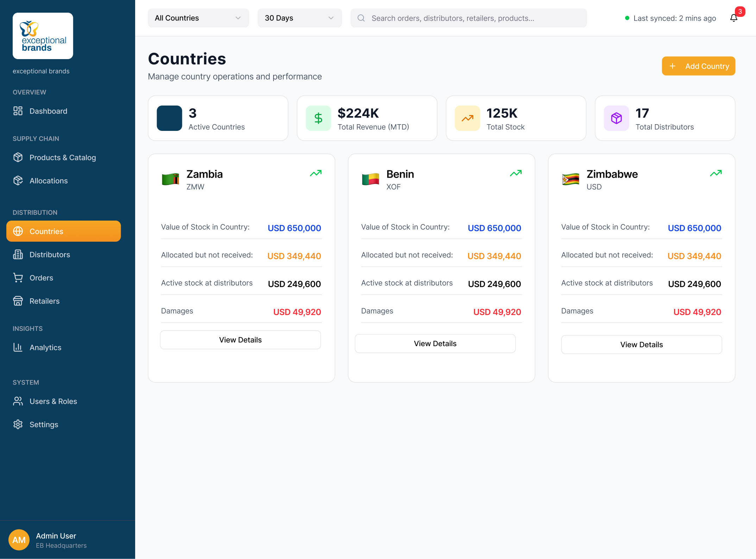This screenshot has height=559, width=756.
Task: Click the Total Stock trend icon
Action: pos(467,118)
